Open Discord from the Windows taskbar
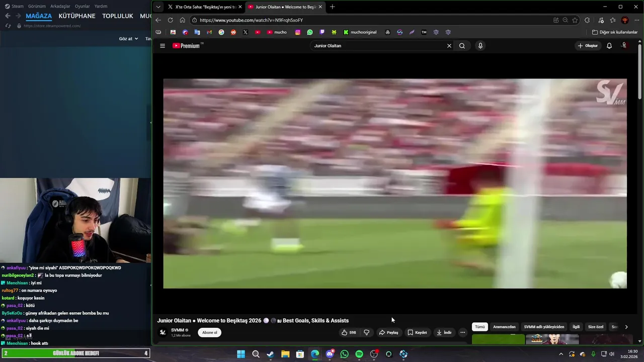Viewport: 644px width, 362px height. tap(330, 354)
